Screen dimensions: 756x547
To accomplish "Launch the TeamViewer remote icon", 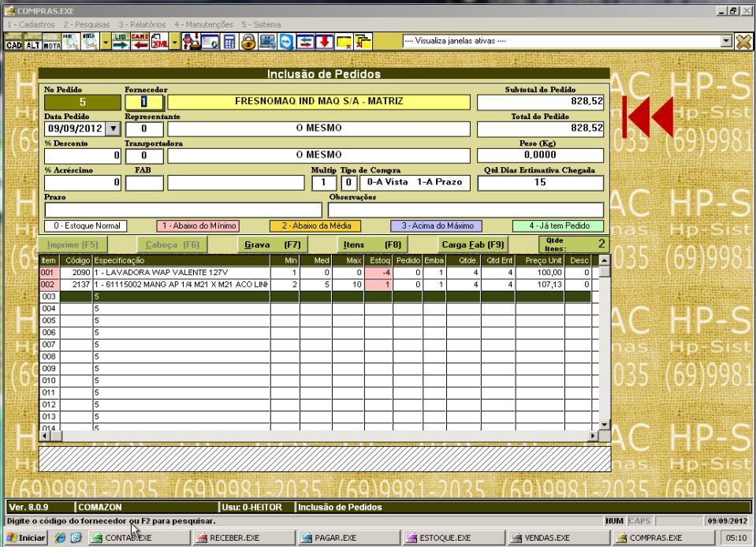I will coord(286,42).
